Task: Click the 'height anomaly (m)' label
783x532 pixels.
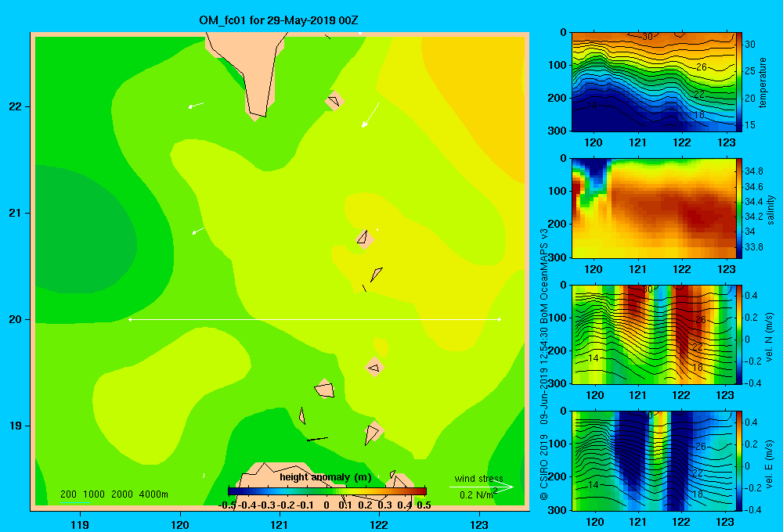Action: click(326, 477)
